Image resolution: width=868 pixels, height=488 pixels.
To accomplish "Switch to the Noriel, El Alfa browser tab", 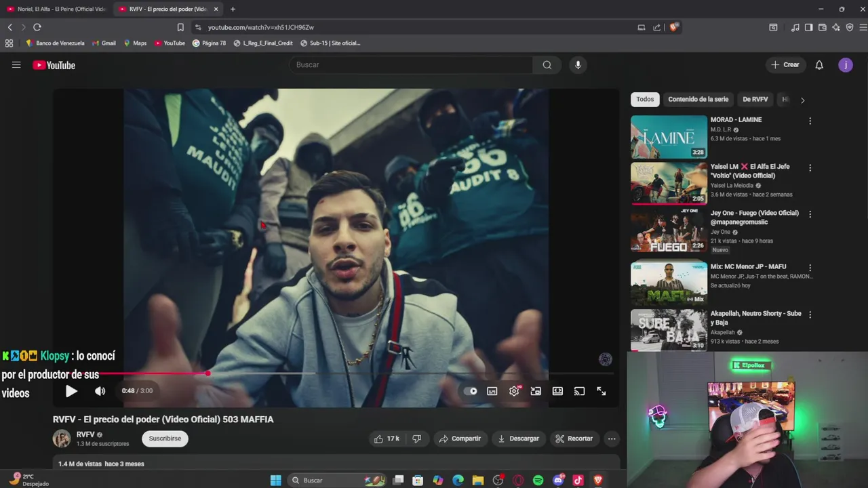I will click(x=56, y=9).
